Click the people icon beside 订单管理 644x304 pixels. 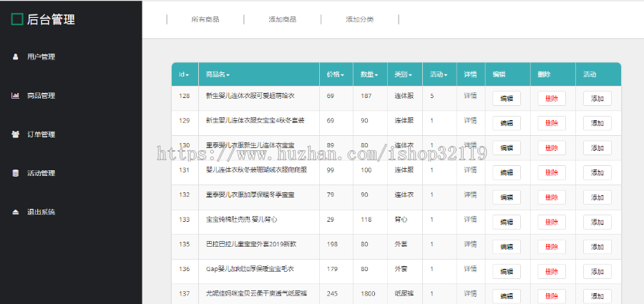click(15, 134)
